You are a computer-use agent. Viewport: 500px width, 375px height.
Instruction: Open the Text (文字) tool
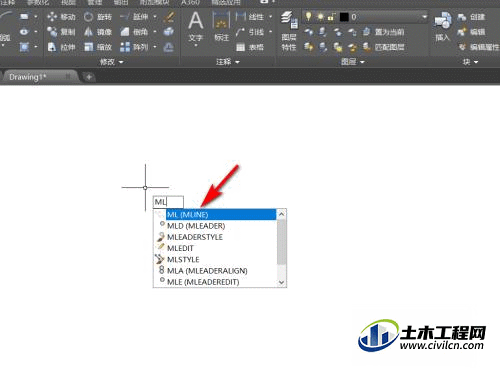pyautogui.click(x=196, y=27)
